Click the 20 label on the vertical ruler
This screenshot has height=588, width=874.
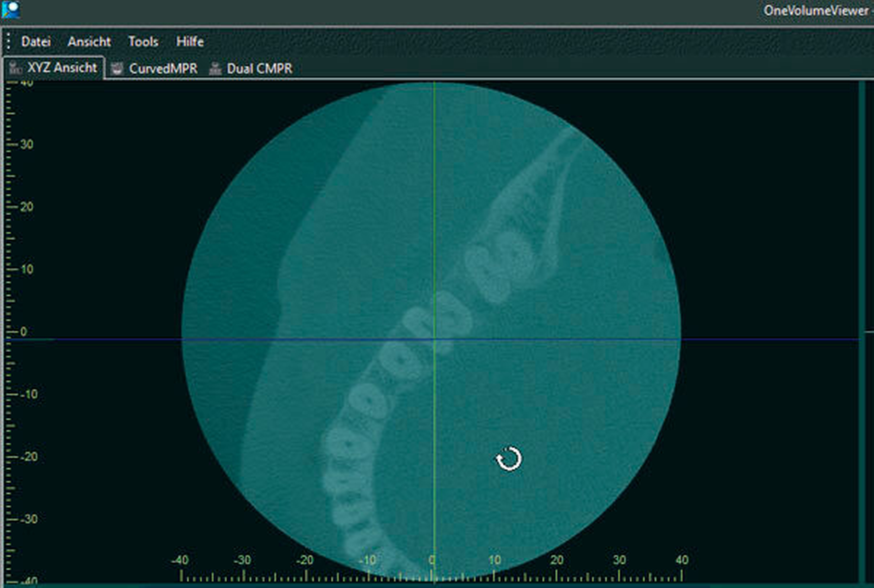pos(27,207)
